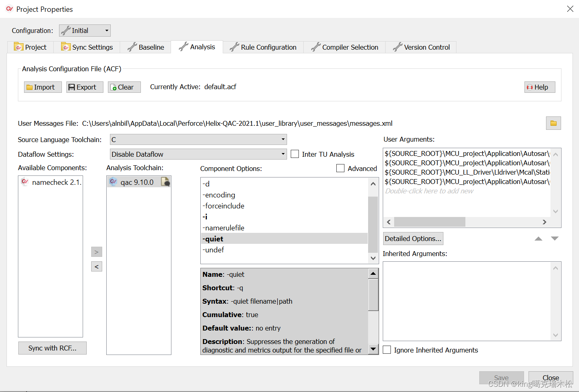Click the folder icon to browse user messages file
Viewport: 579px width, 392px height.
click(x=553, y=123)
